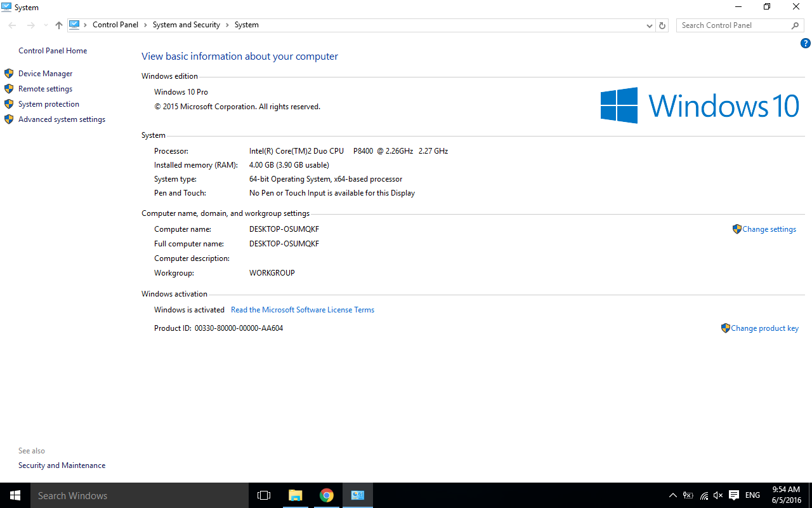The image size is (812, 508).
Task: Click shield icon beside Advanced system settings
Action: point(9,119)
